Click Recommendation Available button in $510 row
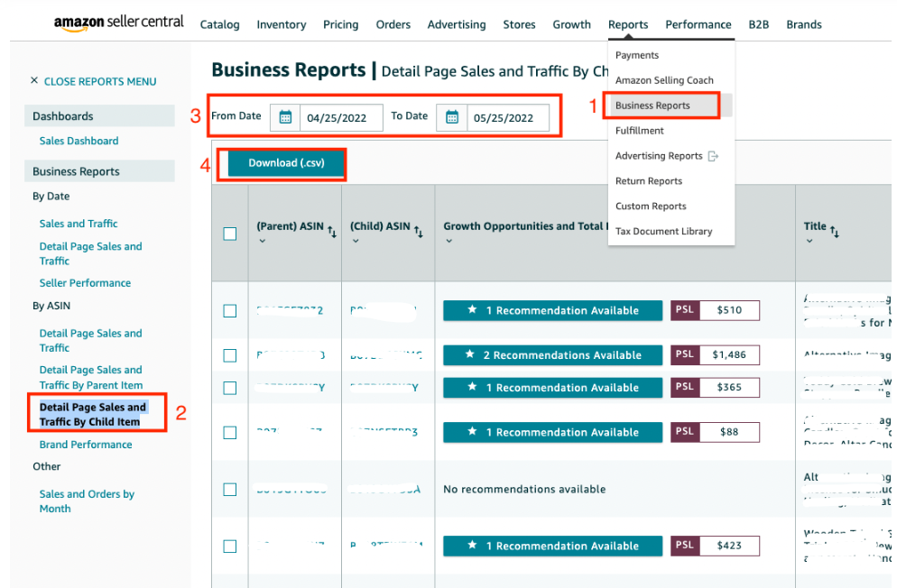Screen dimensions: 897x588 (x=552, y=310)
